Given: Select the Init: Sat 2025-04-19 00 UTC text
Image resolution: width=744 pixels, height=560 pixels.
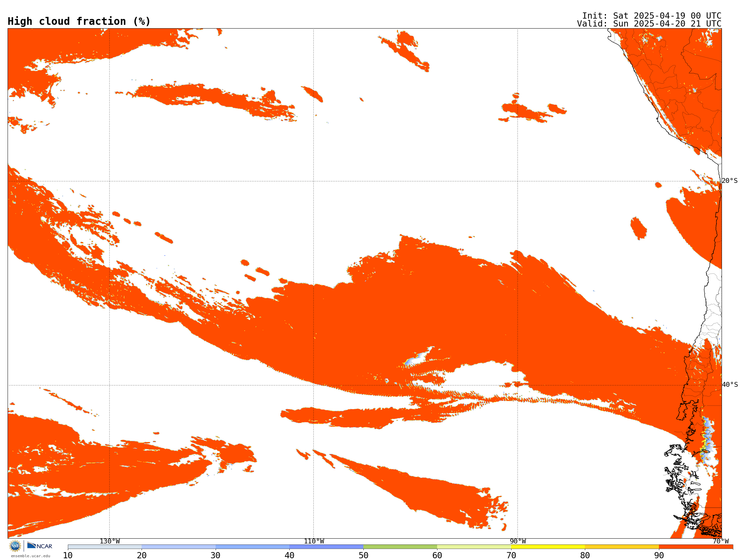Looking at the screenshot, I should [652, 16].
